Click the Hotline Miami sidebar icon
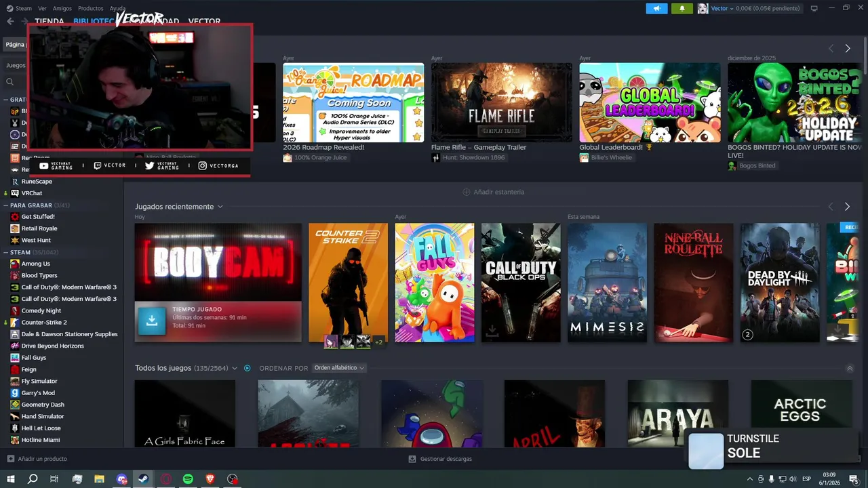The height and width of the screenshot is (488, 868). (x=15, y=440)
